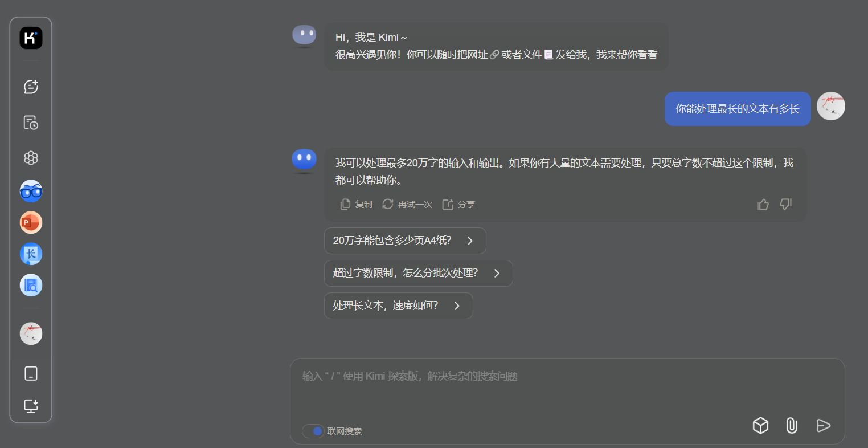868x448 pixels.
Task: Open the document search assistant icon
Action: pos(31,285)
